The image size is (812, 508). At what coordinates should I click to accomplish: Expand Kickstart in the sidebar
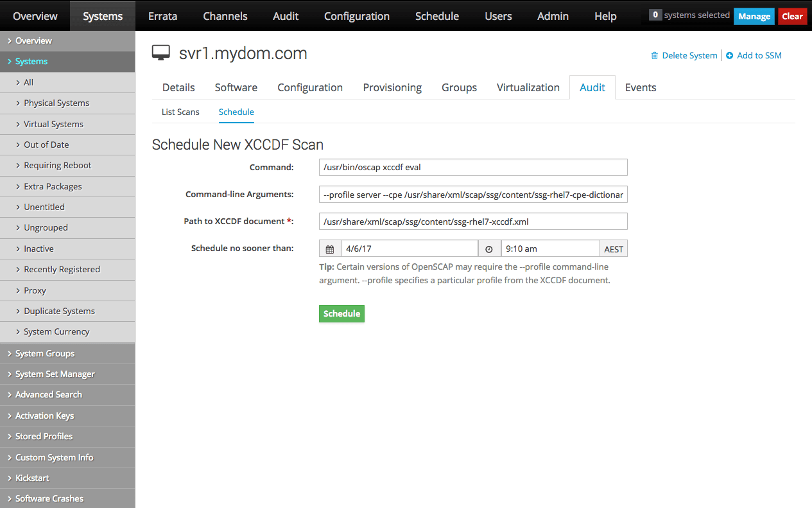click(x=67, y=478)
